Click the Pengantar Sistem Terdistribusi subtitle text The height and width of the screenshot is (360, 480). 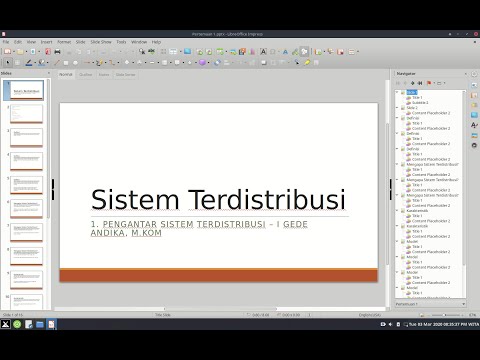point(199,228)
